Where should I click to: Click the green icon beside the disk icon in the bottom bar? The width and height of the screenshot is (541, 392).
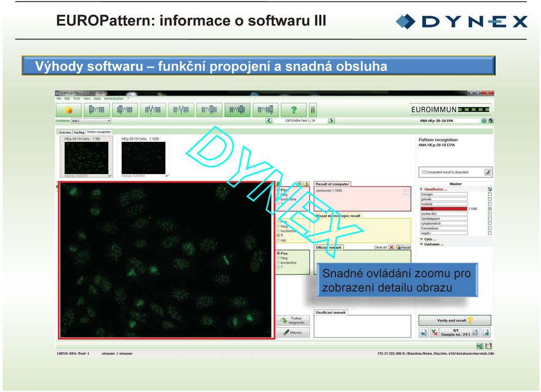point(480,346)
